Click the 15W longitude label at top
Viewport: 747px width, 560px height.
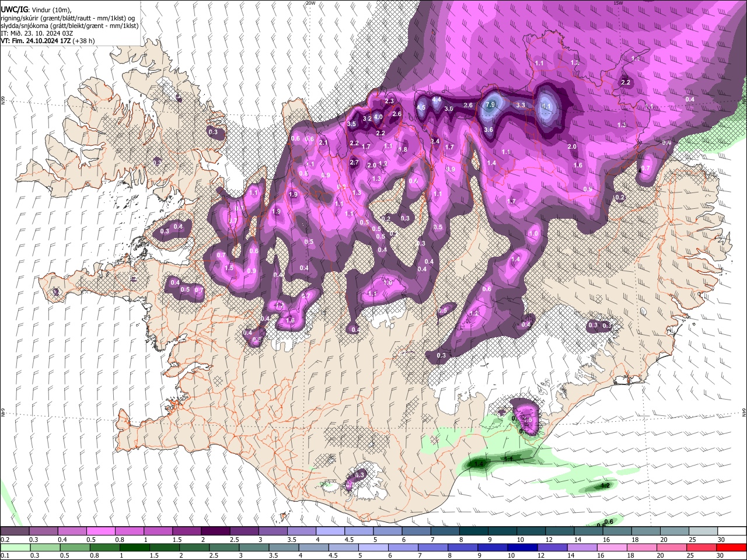tap(618, 3)
